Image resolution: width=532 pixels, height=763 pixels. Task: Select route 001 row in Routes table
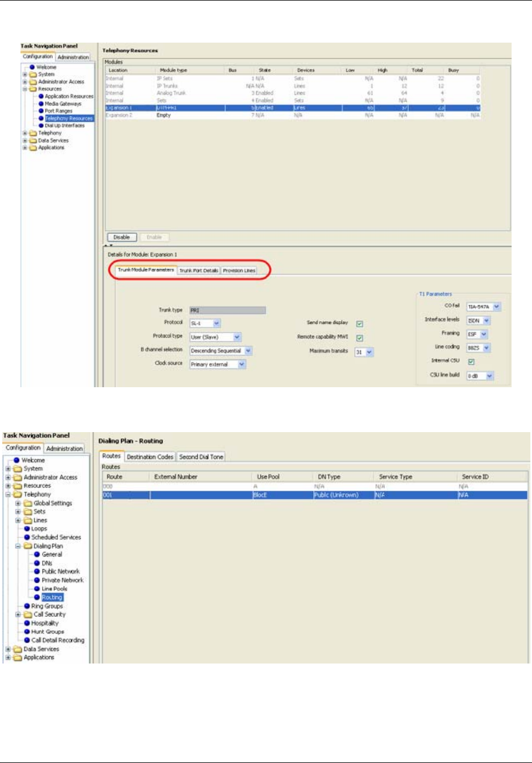coord(315,495)
